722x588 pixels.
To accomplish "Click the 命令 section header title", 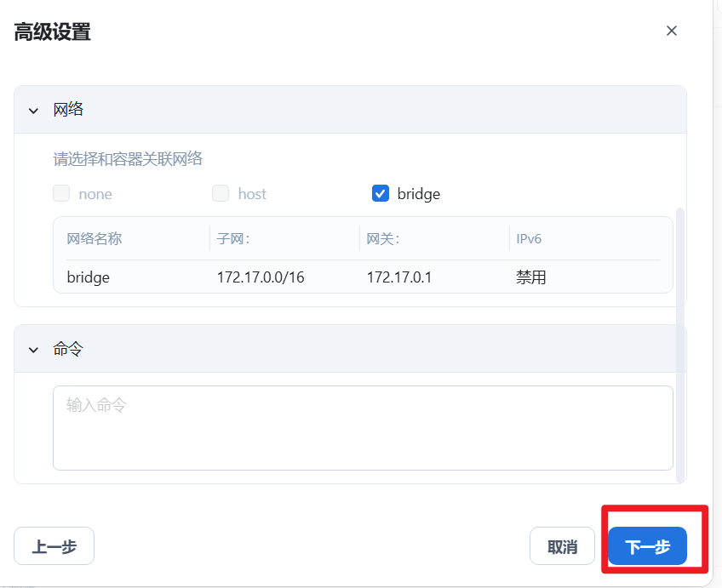I will [x=68, y=349].
